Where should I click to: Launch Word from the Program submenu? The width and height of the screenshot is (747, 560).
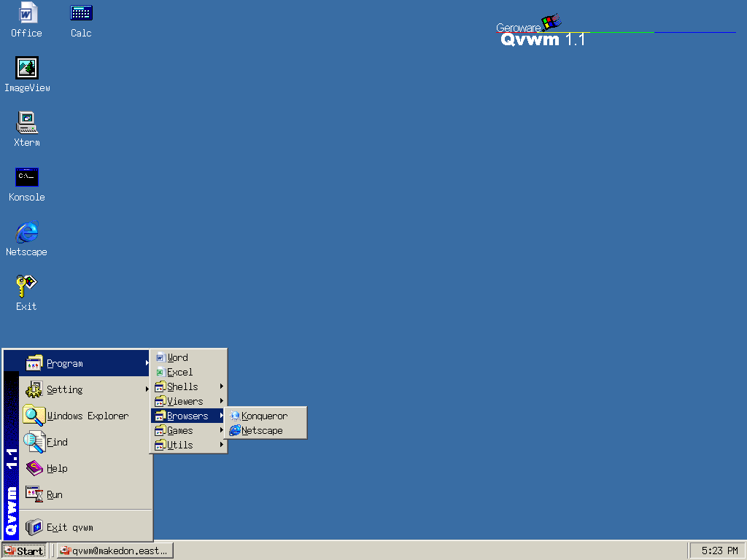[x=189, y=357]
